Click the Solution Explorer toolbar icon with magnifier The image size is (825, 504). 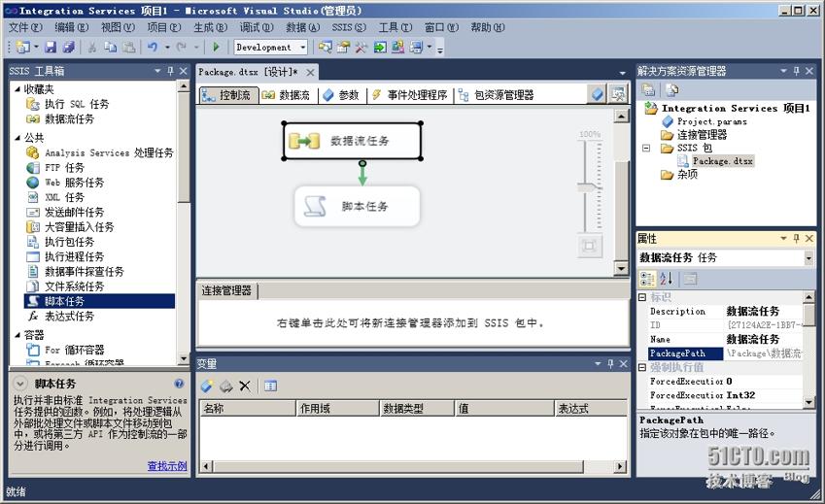(x=326, y=48)
